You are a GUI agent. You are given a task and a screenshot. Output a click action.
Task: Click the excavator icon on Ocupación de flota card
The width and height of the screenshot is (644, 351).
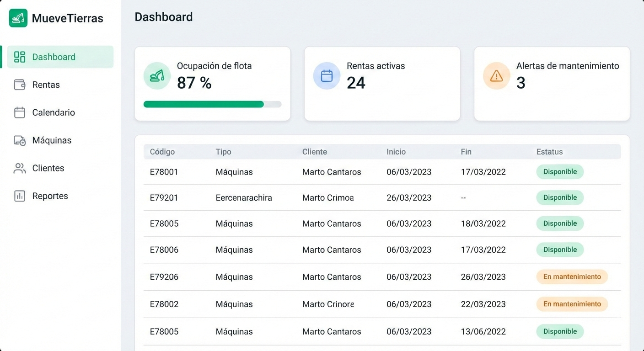point(157,75)
